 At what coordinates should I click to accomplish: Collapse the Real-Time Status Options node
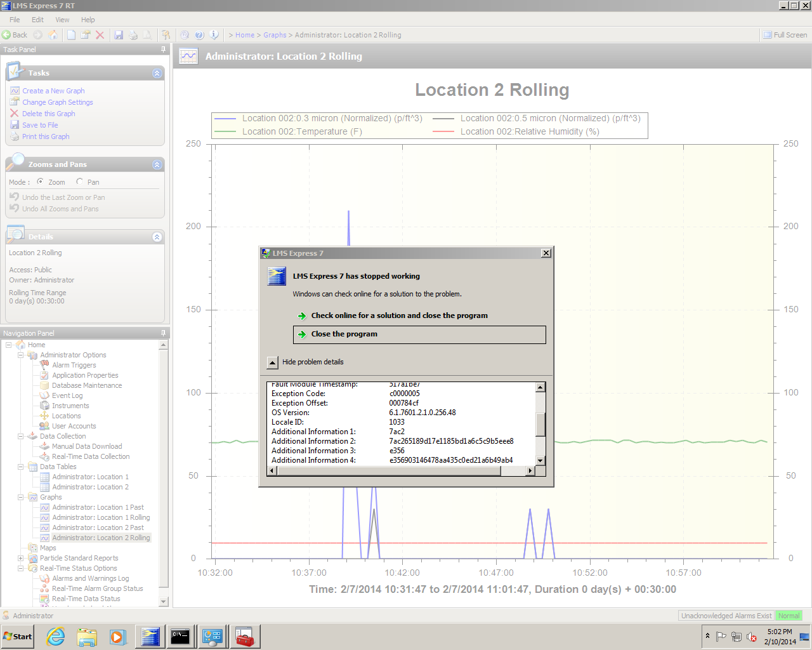click(21, 568)
